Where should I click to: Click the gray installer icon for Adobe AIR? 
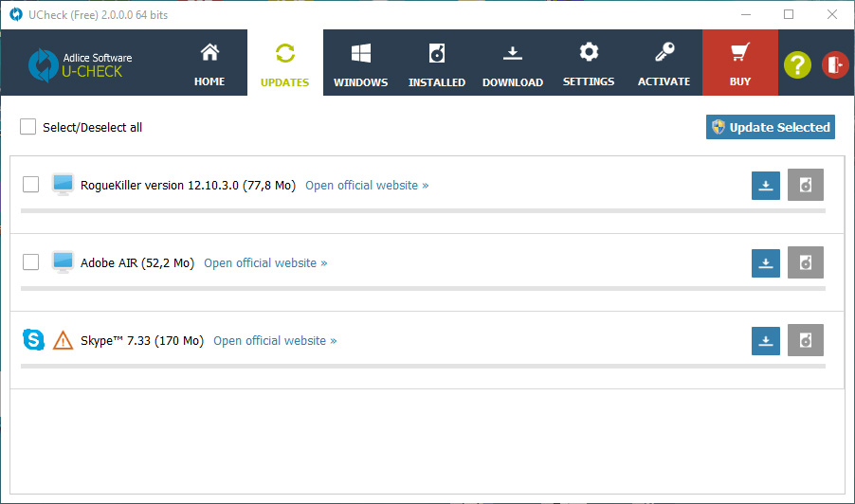[805, 262]
